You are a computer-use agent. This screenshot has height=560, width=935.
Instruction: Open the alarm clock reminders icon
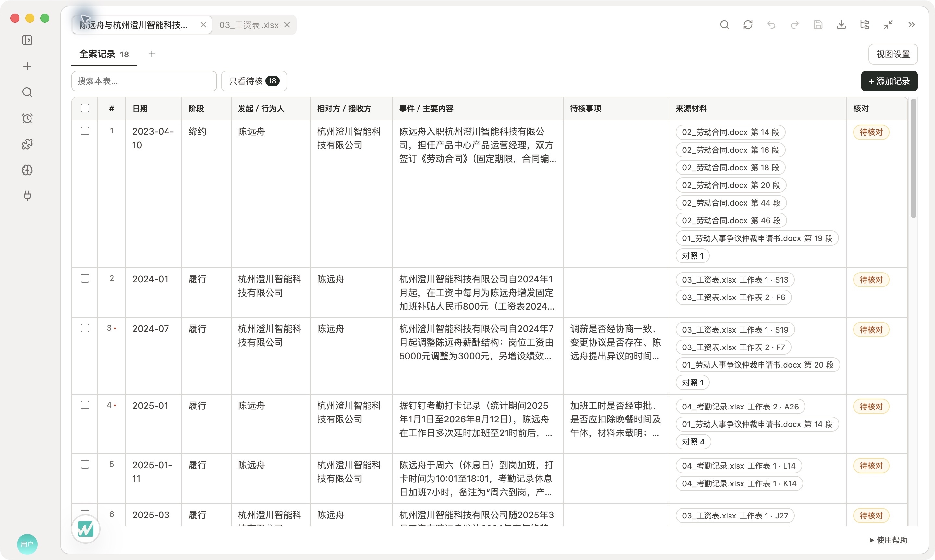click(x=27, y=118)
